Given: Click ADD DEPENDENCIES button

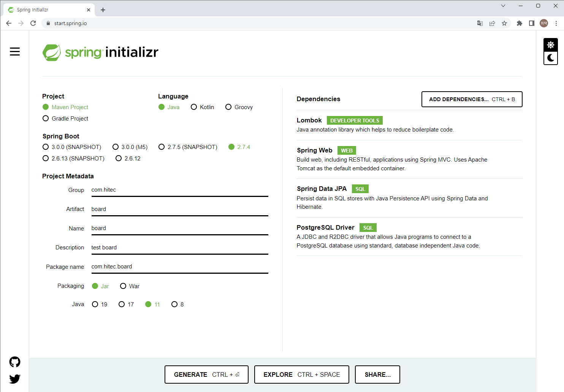Looking at the screenshot, I should tap(472, 99).
